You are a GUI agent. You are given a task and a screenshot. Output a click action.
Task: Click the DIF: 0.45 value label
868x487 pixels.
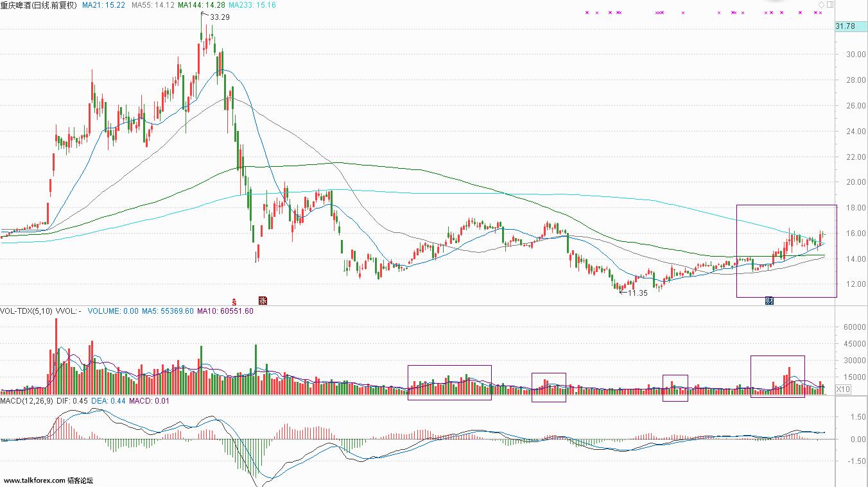[71, 400]
